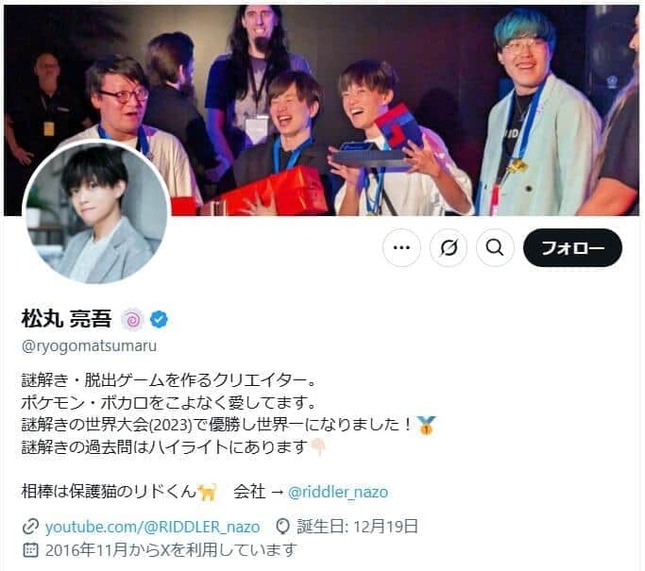The width and height of the screenshot is (645, 571).
Task: Click the balloon birthday icon
Action: [x=283, y=527]
